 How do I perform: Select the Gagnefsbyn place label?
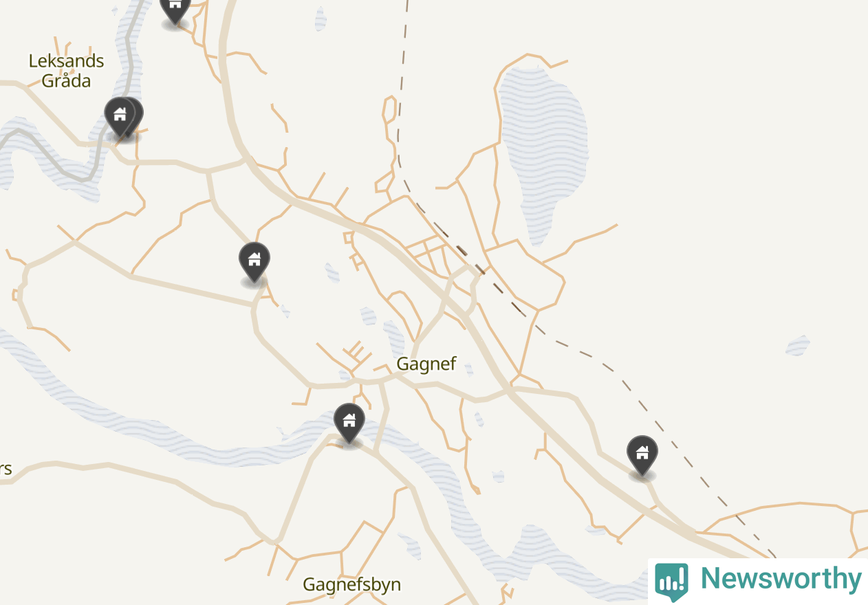(x=352, y=585)
